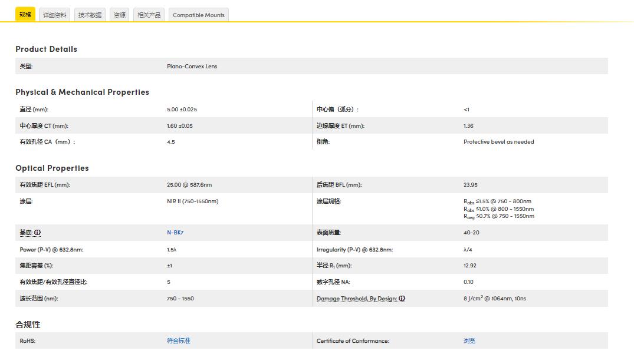Viewport: 634px width, 364px height.
Task: Click the 8 J/cm² damage threshold value
Action: (494, 299)
